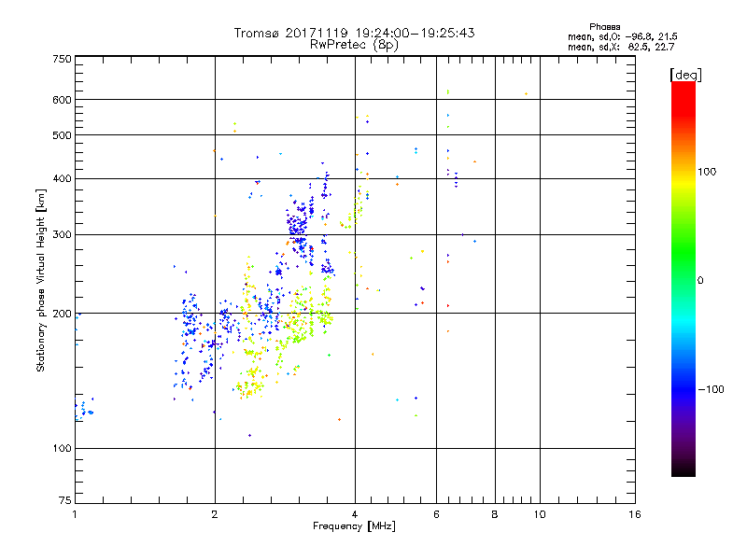Click the y-axis tick label "500"
Image resolution: width=747 pixels, height=560 pixels.
(62, 135)
